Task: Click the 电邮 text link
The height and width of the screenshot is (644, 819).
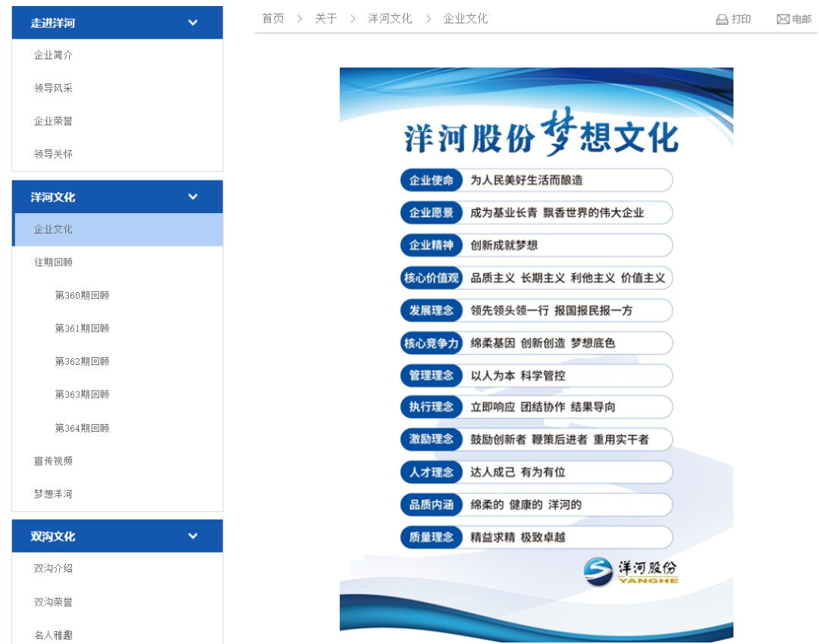Action: pos(802,19)
